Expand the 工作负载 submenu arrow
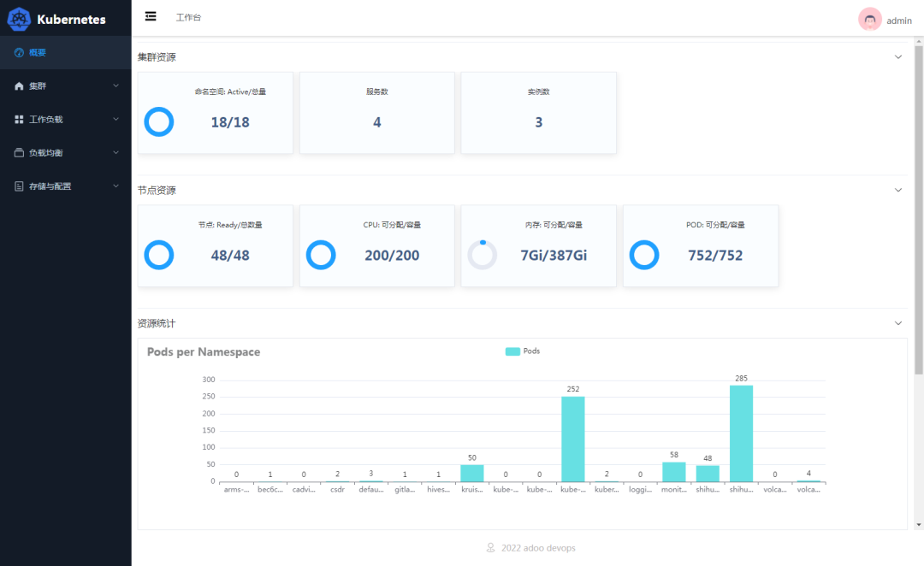The width and height of the screenshot is (924, 566). (x=116, y=120)
